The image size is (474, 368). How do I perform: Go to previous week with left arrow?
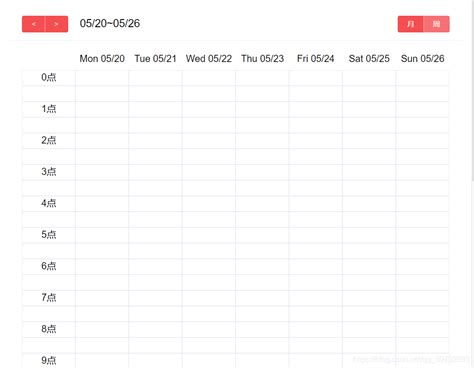34,24
